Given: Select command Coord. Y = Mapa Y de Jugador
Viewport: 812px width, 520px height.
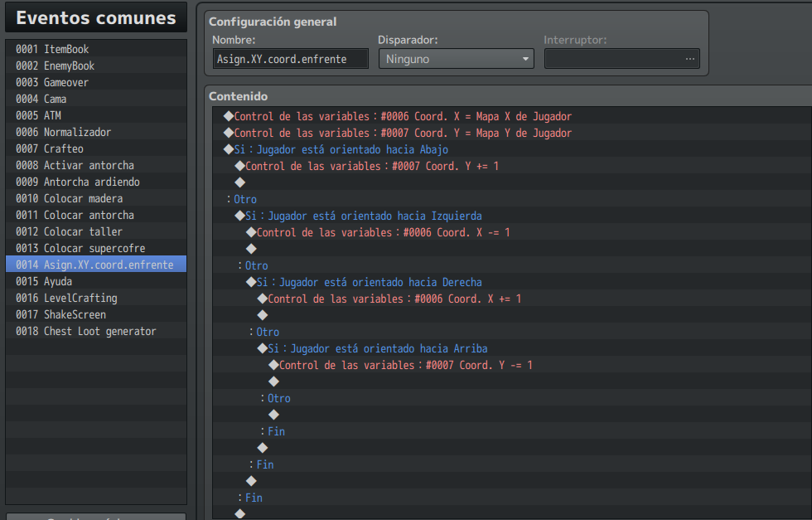Looking at the screenshot, I should pos(512,133).
